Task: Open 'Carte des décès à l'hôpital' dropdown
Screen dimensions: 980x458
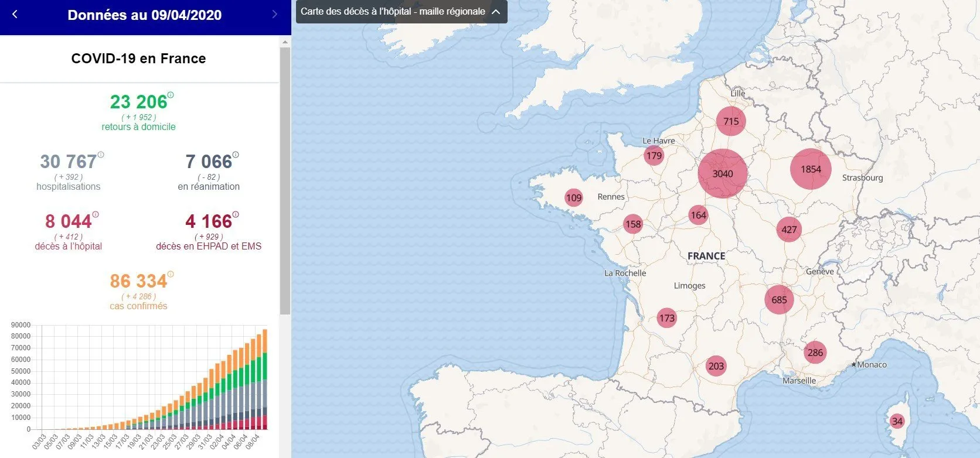Action: point(393,12)
